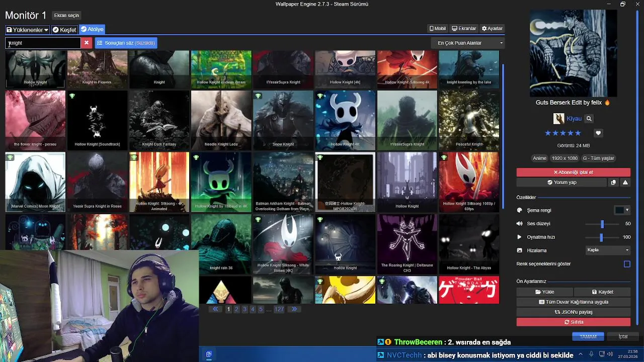
Task: Click the palette icon next to Şema rengi
Action: (520, 210)
